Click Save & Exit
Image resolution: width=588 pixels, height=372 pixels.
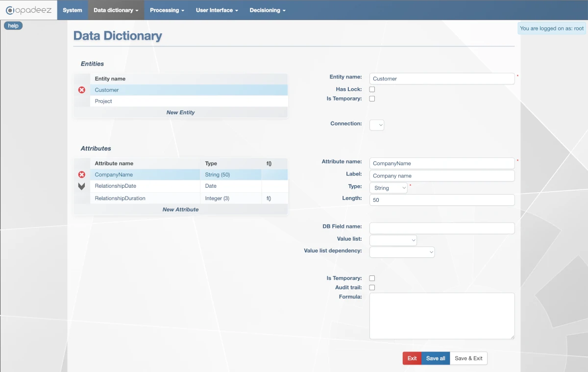pos(468,358)
